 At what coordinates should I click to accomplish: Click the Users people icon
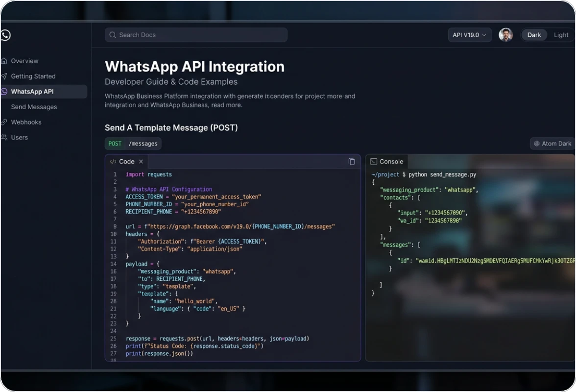tap(4, 137)
